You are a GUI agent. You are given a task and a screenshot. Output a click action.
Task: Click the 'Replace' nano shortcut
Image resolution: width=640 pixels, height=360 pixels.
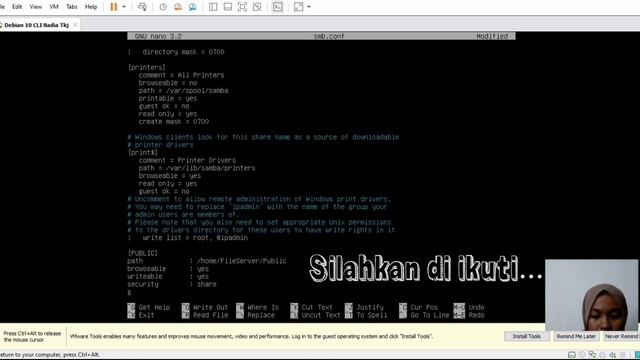pos(256,315)
